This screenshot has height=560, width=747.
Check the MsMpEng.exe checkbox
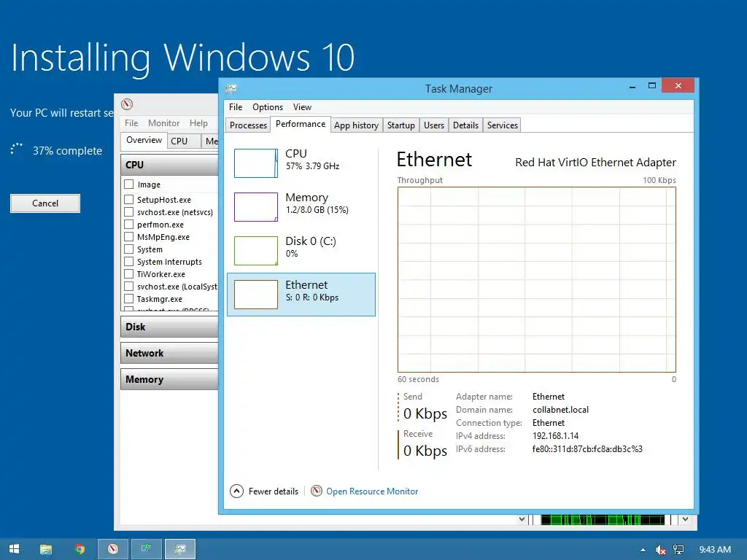coord(128,236)
